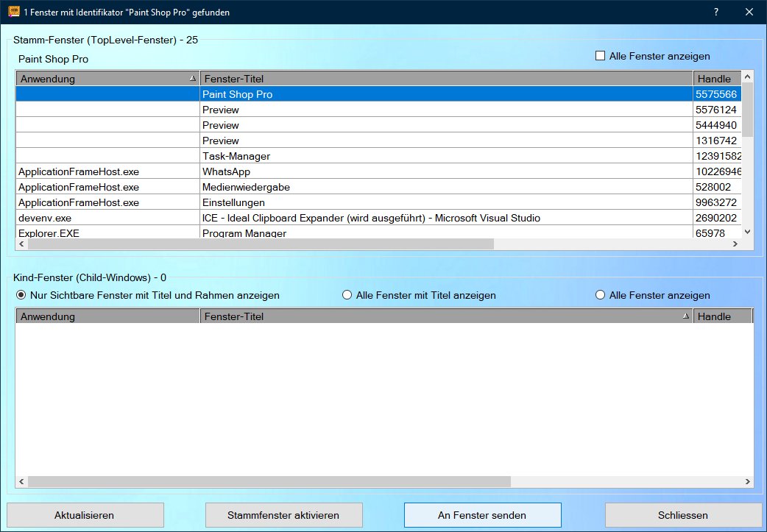Sort child list by Handle header
The image size is (767, 532).
[723, 316]
